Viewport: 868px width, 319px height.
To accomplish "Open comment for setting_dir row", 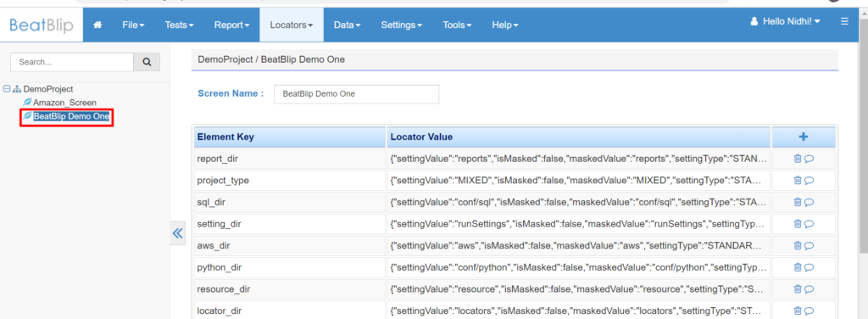I will tap(809, 224).
